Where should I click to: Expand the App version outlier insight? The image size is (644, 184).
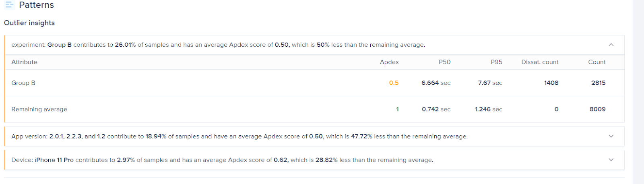click(x=611, y=136)
